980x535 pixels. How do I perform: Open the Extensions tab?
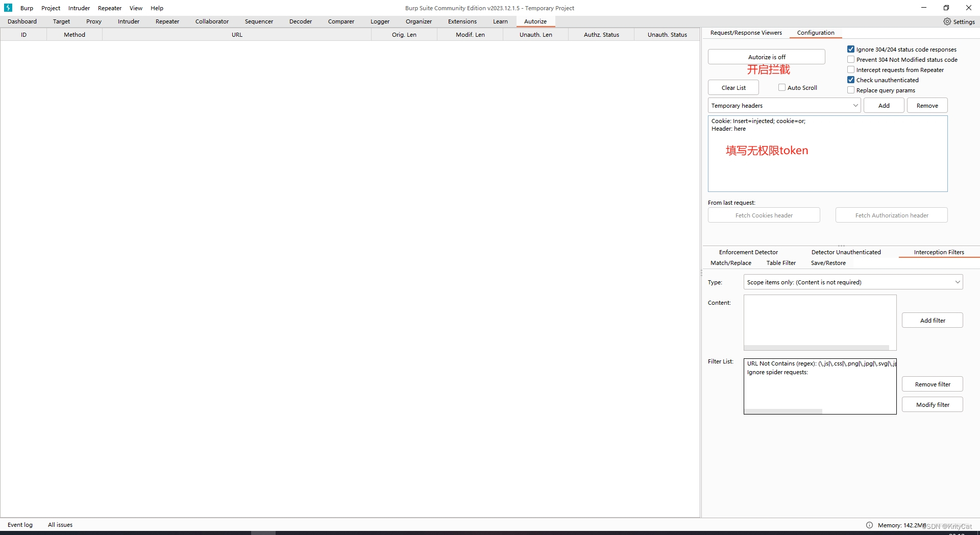pos(462,21)
